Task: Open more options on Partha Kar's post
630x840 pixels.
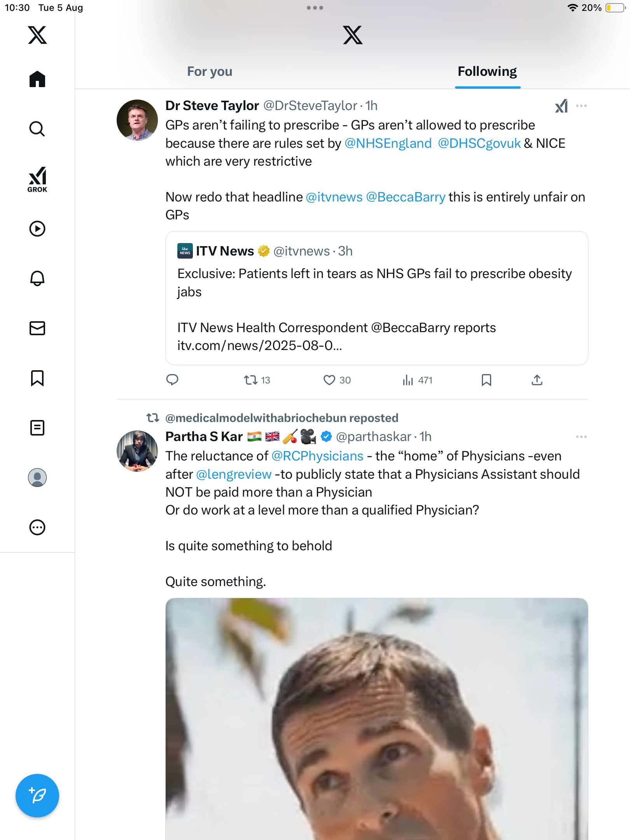Action: 581,437
